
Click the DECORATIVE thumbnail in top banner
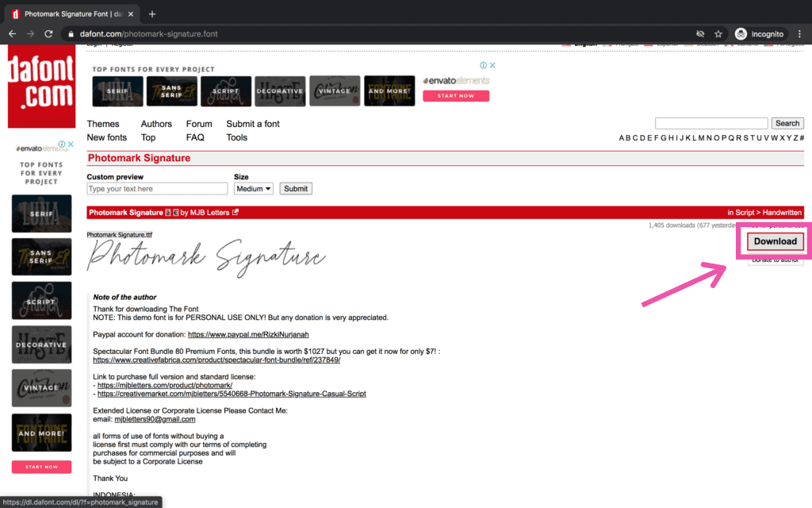tap(280, 91)
